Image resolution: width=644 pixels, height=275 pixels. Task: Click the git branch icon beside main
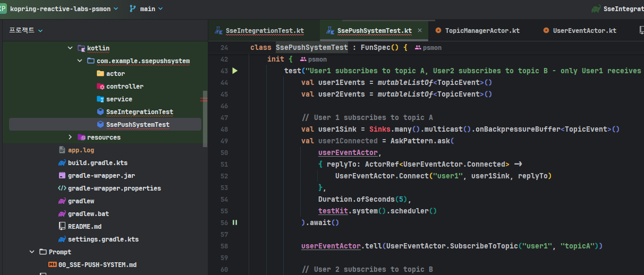pos(132,8)
